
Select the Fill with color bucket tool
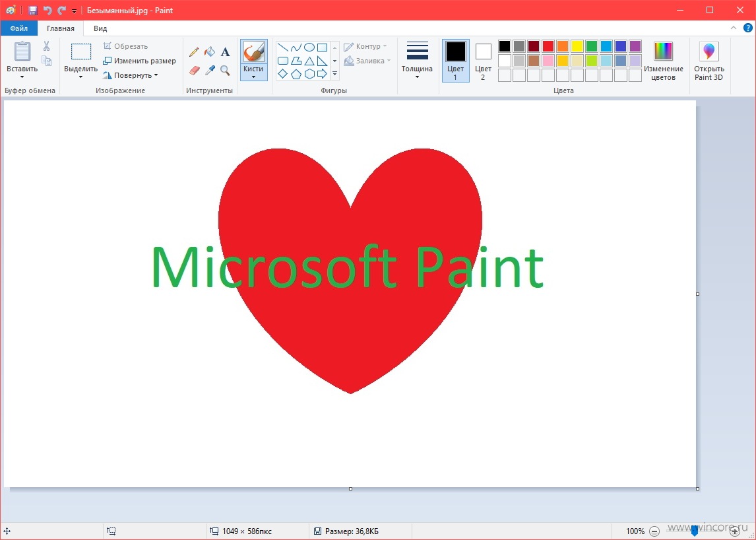coord(210,51)
